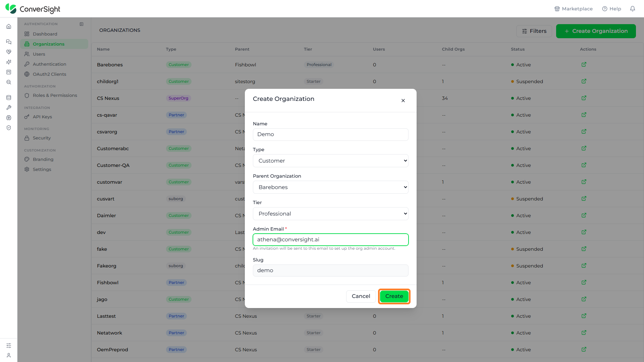The image size is (644, 362).
Task: Open the user profile icon at bottom left
Action: [x=9, y=355]
